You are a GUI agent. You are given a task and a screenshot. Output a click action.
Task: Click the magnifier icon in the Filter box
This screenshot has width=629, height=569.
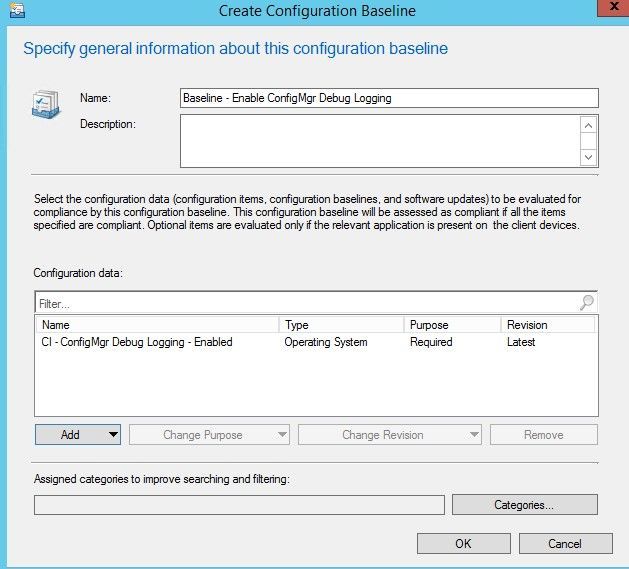coord(586,303)
